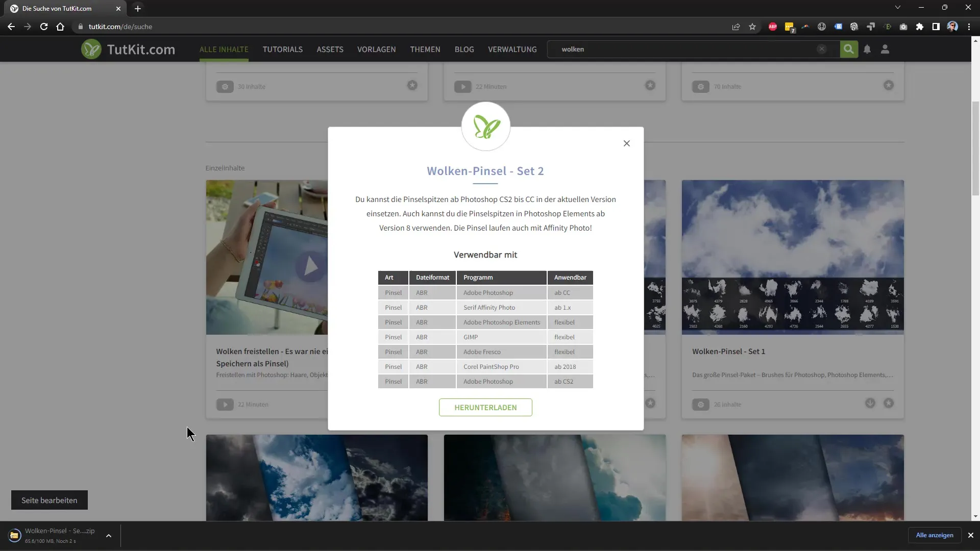Favorite the top '22 Minuten' card star
980x551 pixels.
(650, 85)
